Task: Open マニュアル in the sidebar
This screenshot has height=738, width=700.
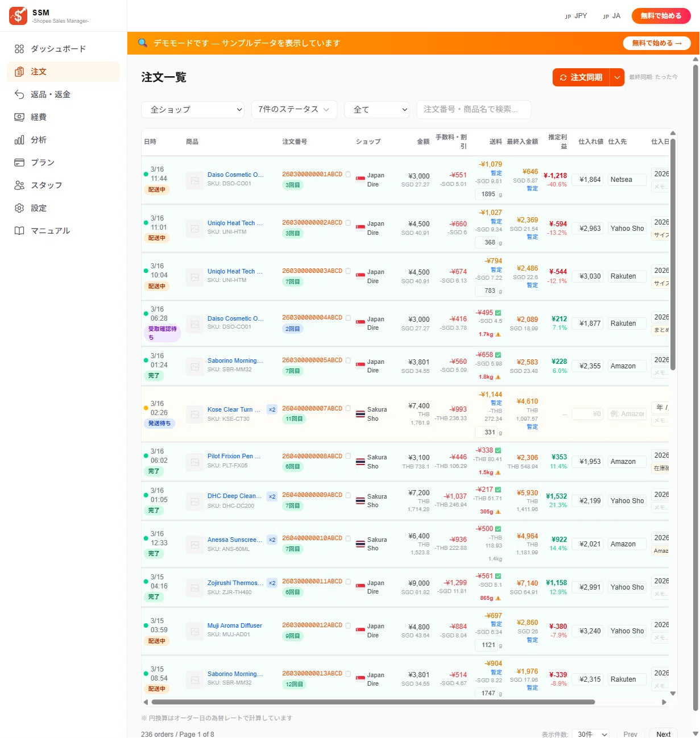Action: coord(63,231)
